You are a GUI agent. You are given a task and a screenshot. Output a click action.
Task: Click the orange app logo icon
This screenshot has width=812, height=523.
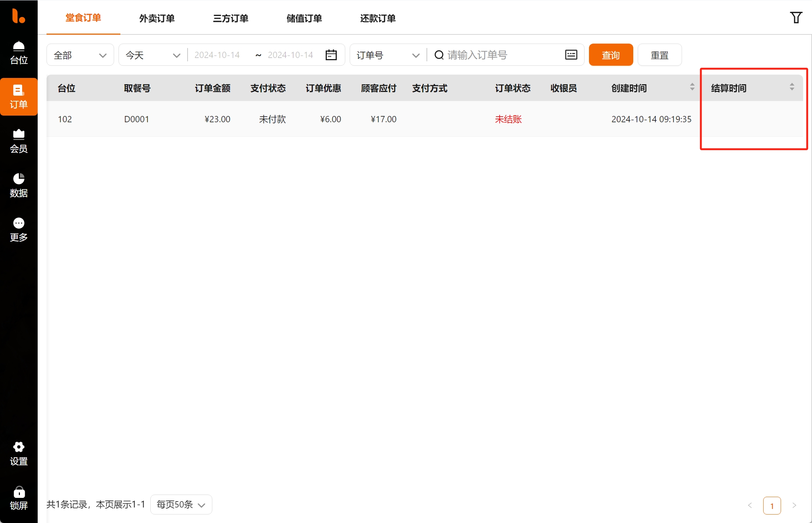point(18,16)
